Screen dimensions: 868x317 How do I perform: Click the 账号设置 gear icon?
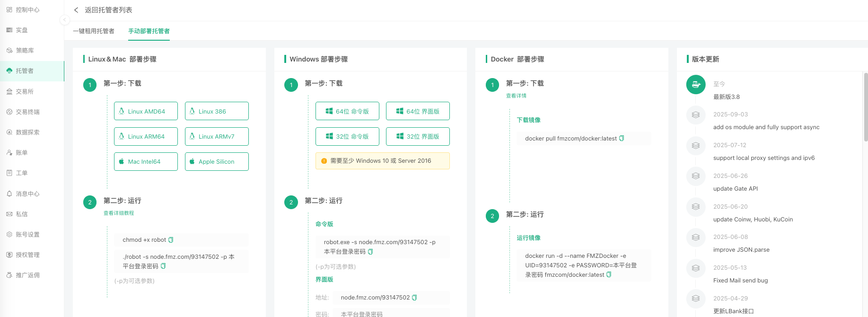(9, 234)
